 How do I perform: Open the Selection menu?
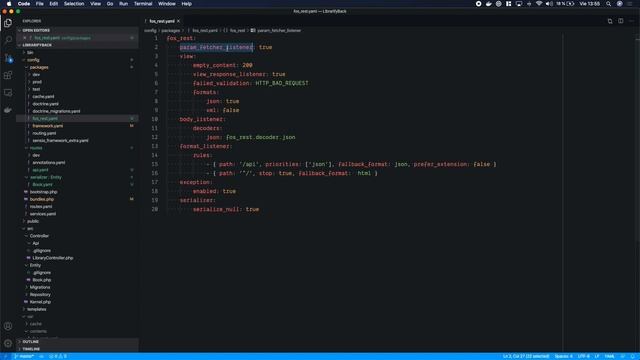(x=74, y=4)
